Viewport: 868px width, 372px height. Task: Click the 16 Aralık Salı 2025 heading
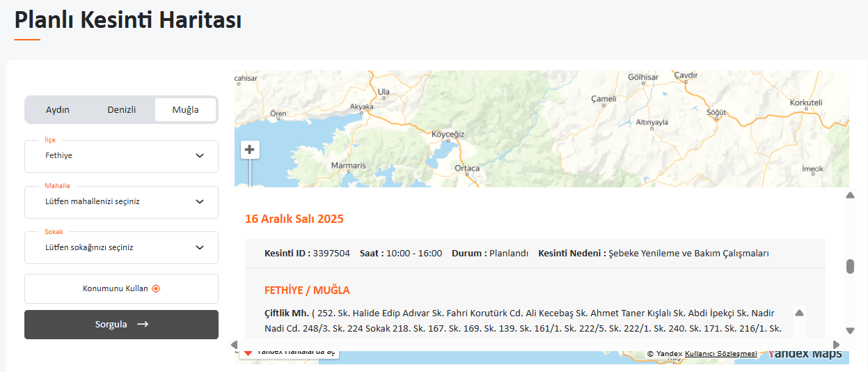[x=294, y=219]
